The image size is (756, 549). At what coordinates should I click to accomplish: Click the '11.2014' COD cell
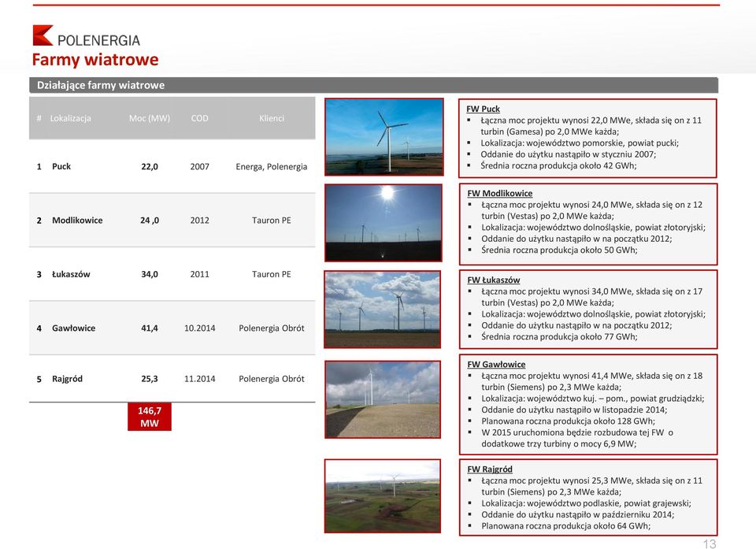tap(199, 379)
